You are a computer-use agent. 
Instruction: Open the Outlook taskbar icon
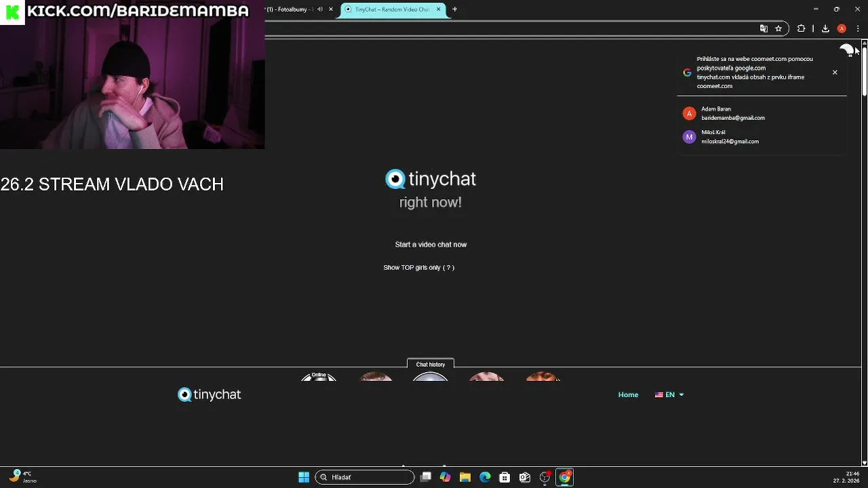525,477
